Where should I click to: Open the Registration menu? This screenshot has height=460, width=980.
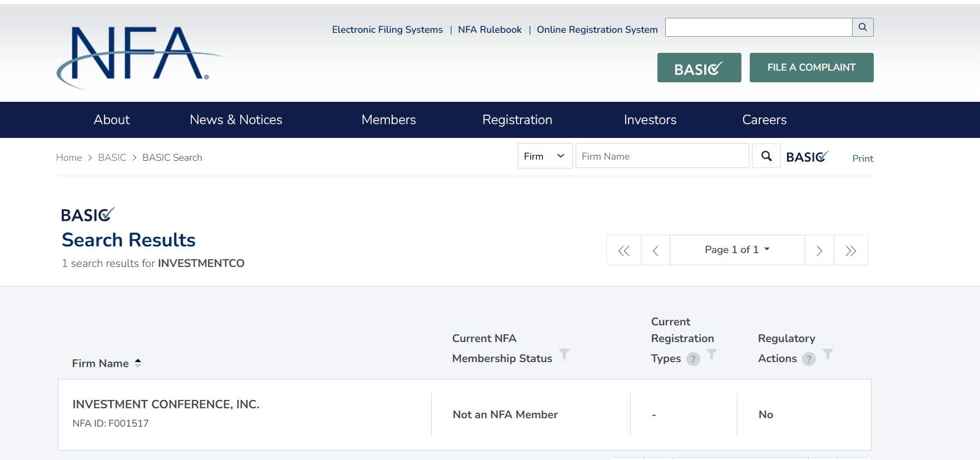517,120
